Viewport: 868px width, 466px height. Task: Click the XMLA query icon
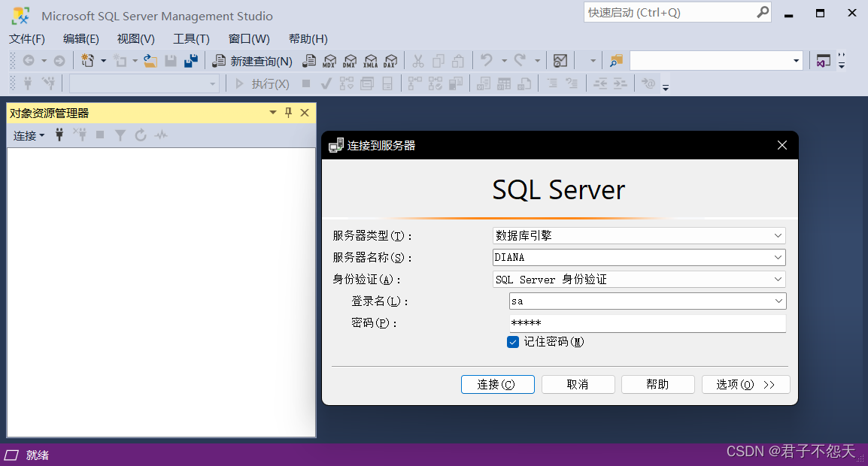tap(370, 61)
